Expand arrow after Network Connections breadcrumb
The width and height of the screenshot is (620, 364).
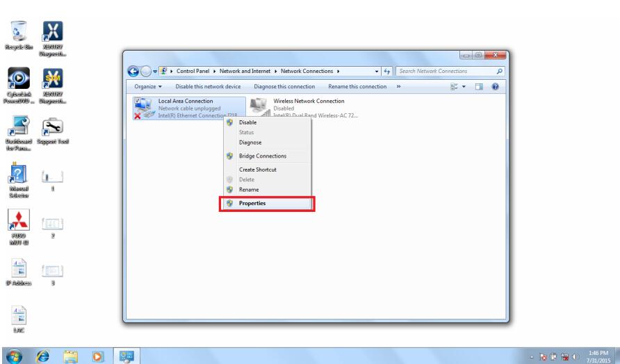click(x=338, y=71)
